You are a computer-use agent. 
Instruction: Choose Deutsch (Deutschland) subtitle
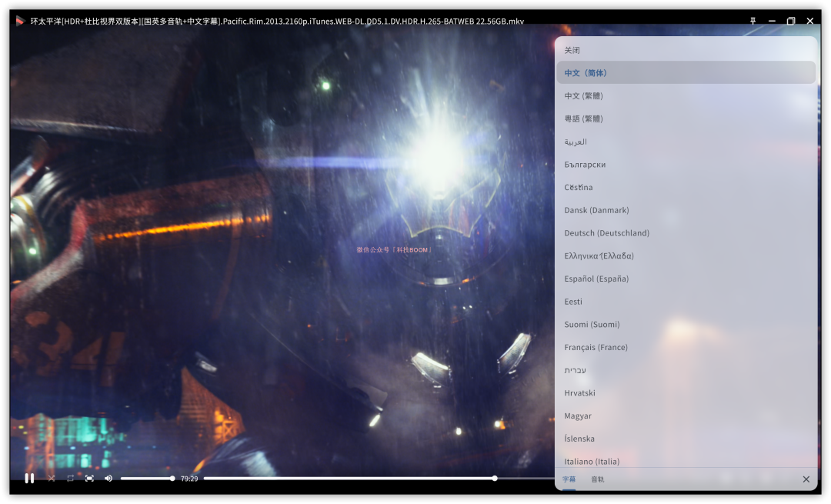686,232
